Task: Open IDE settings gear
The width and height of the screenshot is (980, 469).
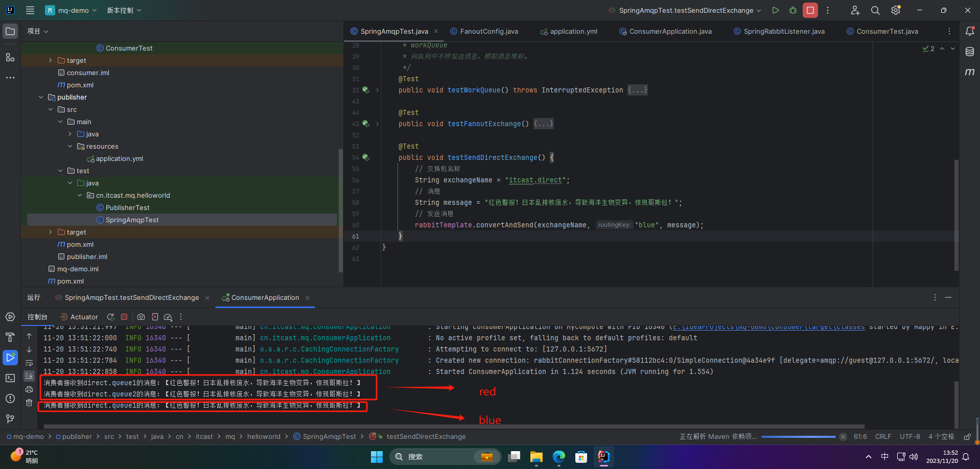Action: tap(896, 10)
